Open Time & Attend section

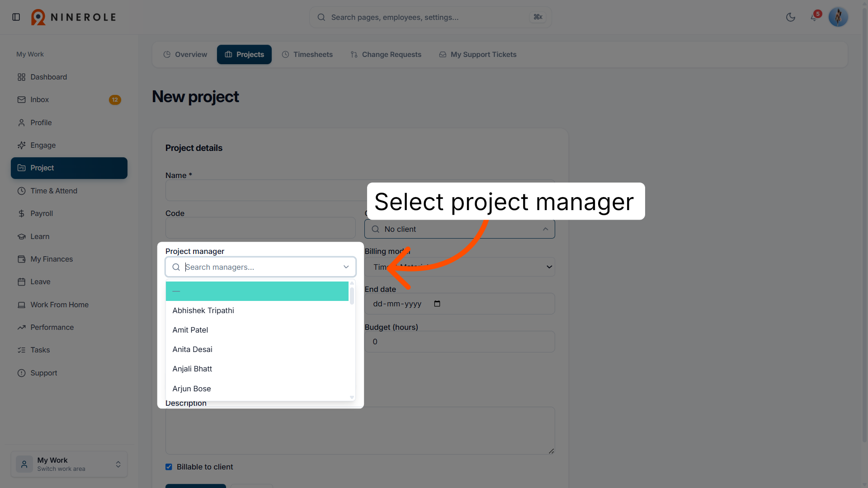[69, 191]
